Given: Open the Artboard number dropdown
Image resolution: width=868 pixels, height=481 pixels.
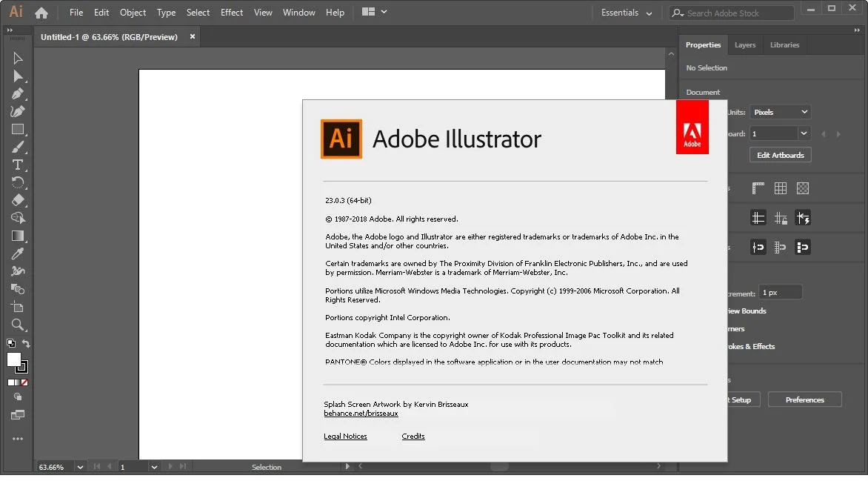Looking at the screenshot, I should click(x=779, y=133).
